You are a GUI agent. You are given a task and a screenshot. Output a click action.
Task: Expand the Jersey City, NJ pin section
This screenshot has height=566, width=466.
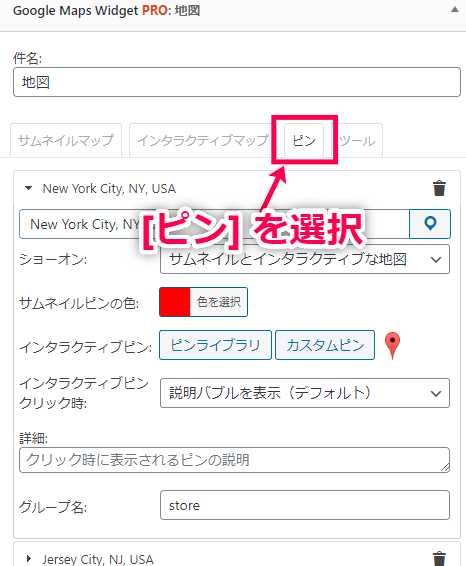tap(29, 559)
